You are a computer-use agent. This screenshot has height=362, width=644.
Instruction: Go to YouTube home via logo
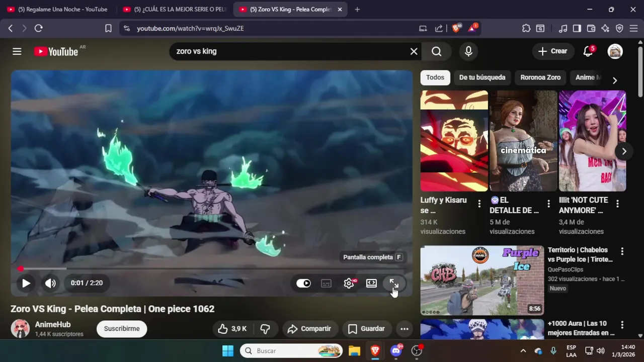pos(56,51)
